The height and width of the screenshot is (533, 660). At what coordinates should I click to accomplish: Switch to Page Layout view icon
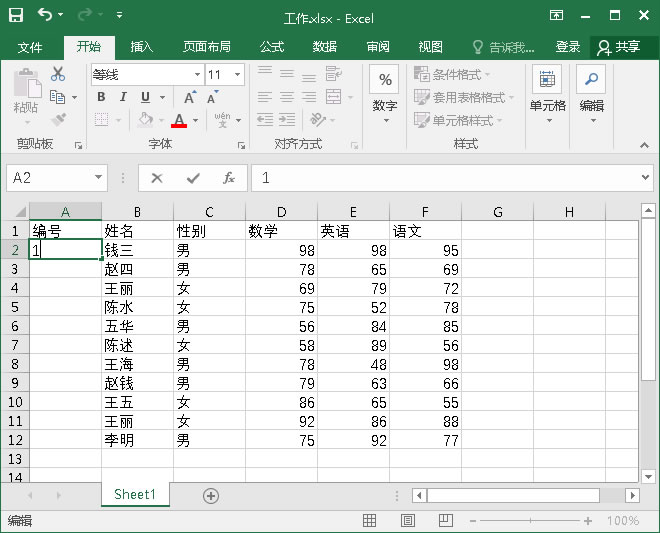(x=407, y=521)
